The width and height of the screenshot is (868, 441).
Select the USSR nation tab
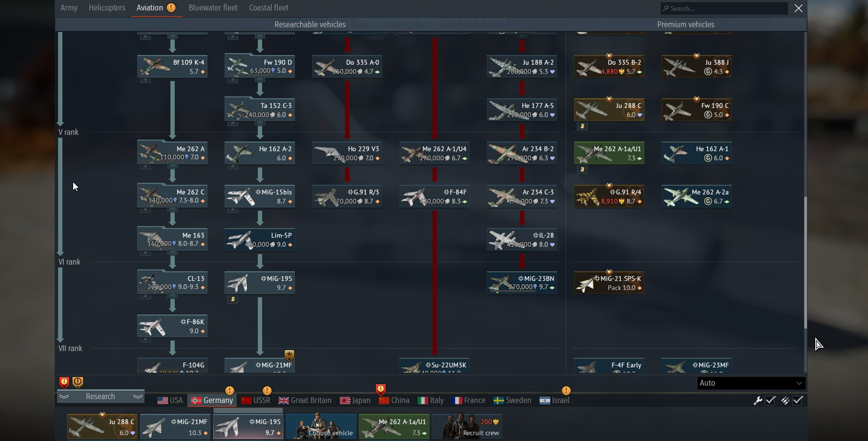(256, 400)
